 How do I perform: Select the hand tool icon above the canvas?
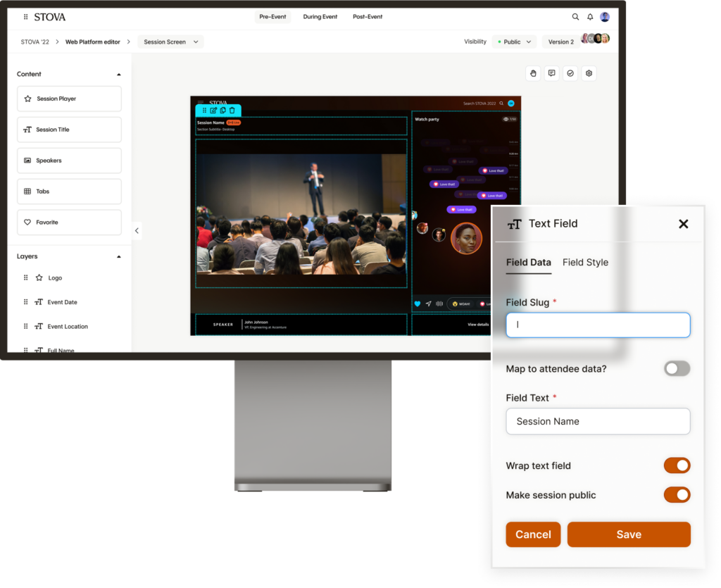(533, 73)
